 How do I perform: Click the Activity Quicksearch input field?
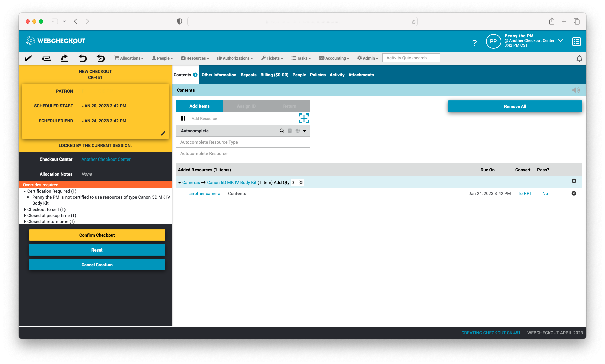411,57
